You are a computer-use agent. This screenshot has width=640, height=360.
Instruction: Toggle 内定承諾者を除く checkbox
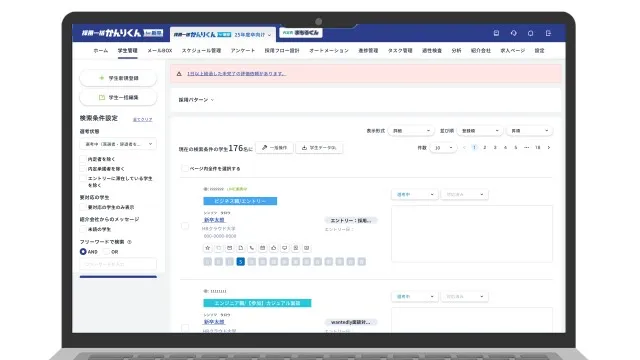tap(83, 169)
